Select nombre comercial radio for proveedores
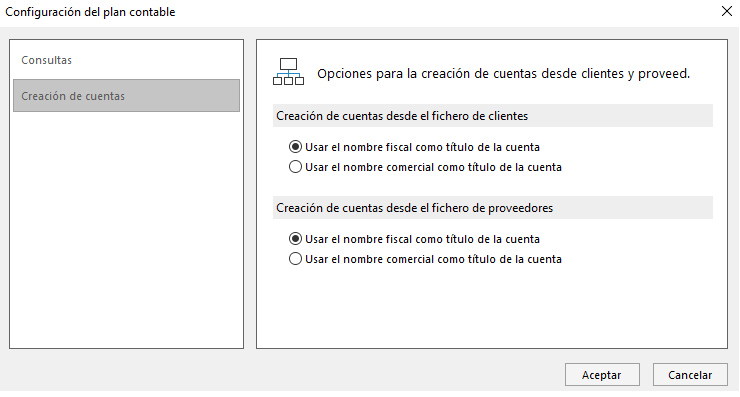Screen dimensions: 740x397 tap(295, 259)
